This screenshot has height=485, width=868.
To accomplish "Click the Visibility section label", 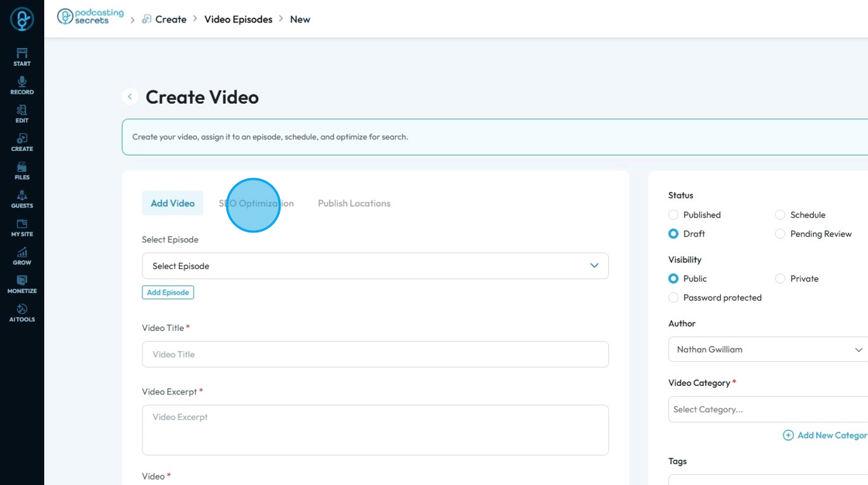I will [x=685, y=260].
